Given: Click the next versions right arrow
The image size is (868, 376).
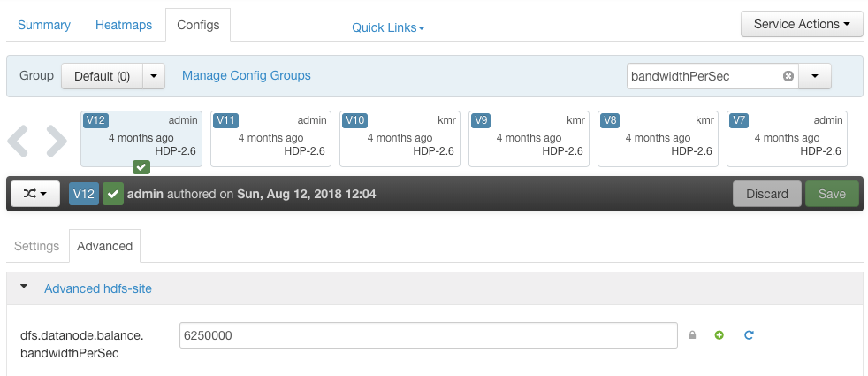Looking at the screenshot, I should 57,141.
